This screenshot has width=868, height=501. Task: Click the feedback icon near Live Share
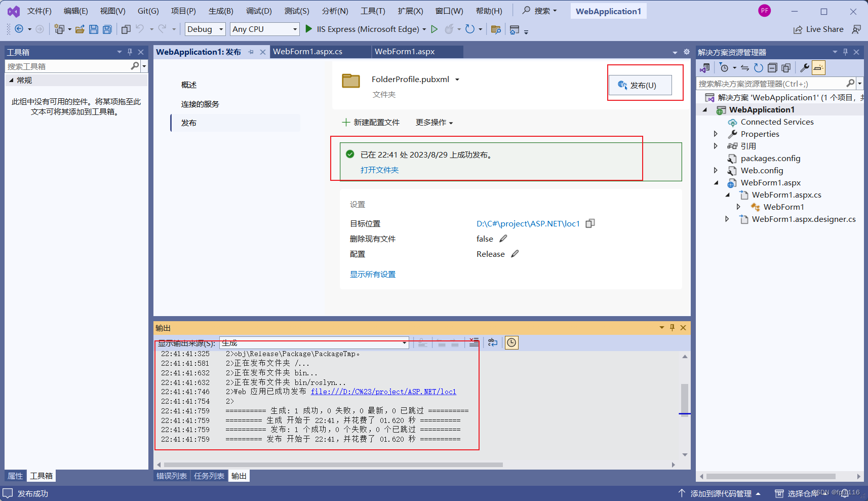856,29
